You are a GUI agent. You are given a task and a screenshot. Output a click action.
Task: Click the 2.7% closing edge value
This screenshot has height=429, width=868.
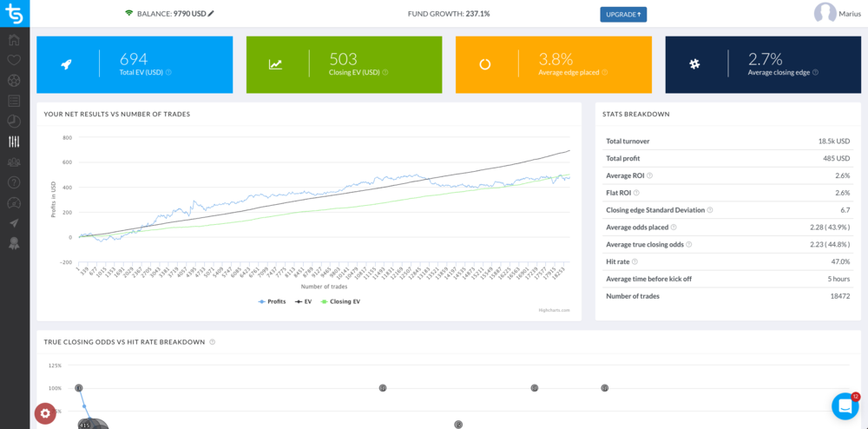[x=765, y=59]
